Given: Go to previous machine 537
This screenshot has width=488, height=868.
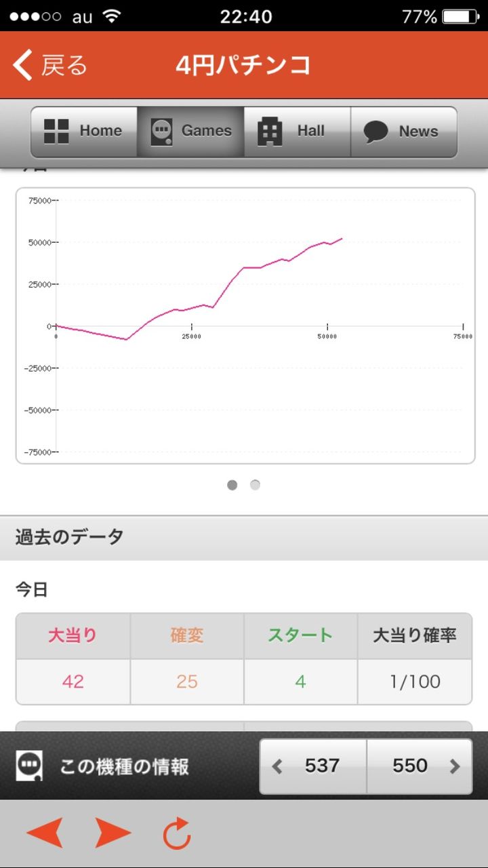Looking at the screenshot, I should pyautogui.click(x=313, y=766).
